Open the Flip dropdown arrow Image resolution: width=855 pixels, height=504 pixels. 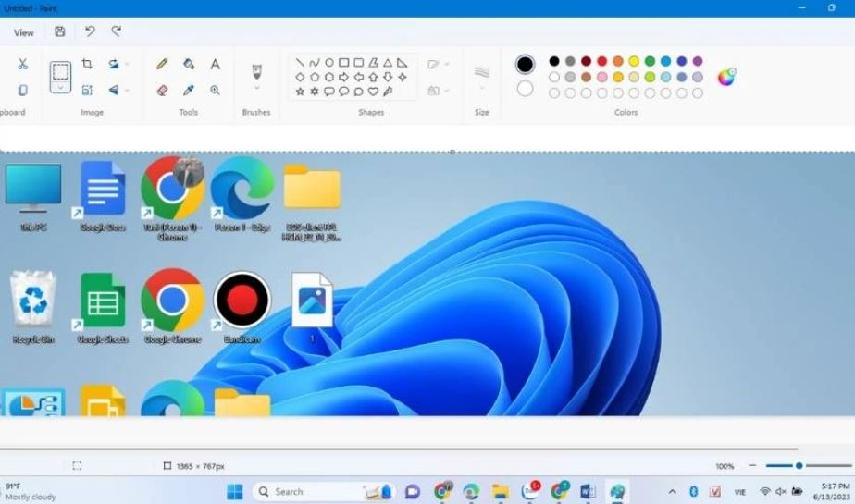point(127,91)
